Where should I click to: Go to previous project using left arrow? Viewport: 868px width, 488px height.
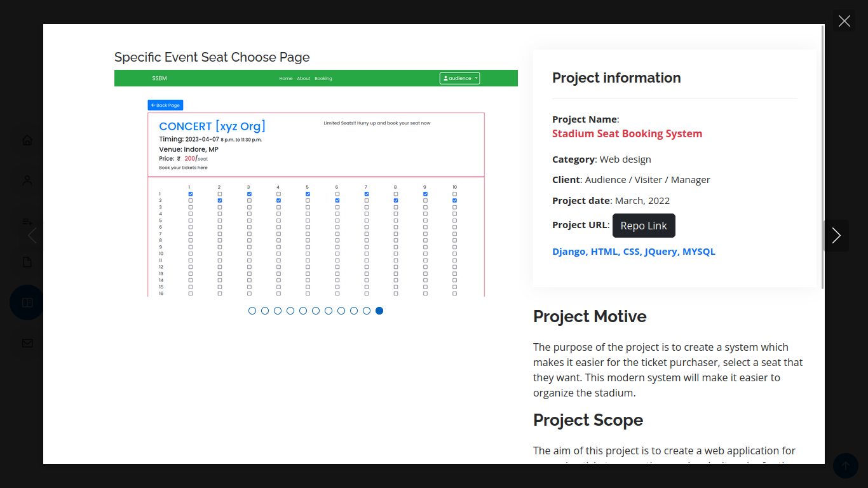click(x=32, y=236)
